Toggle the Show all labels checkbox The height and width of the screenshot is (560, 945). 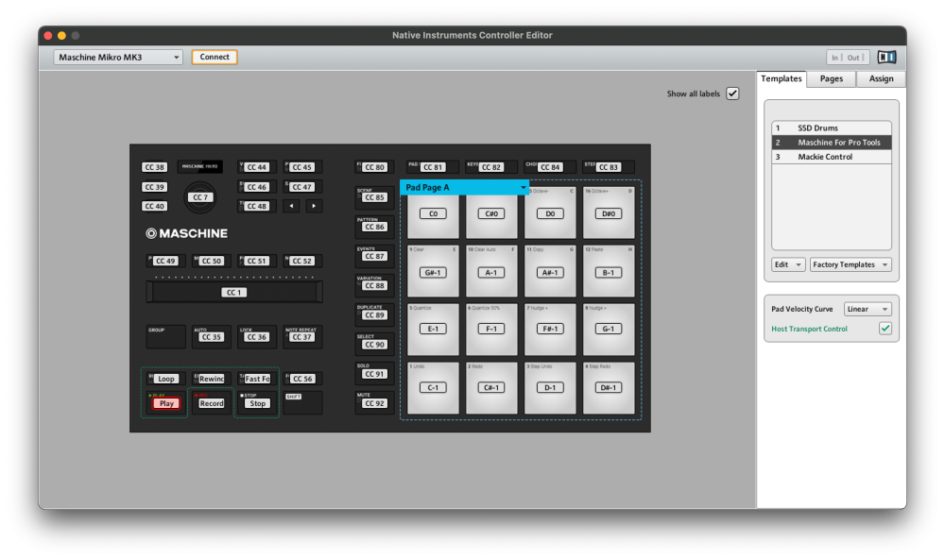point(732,93)
